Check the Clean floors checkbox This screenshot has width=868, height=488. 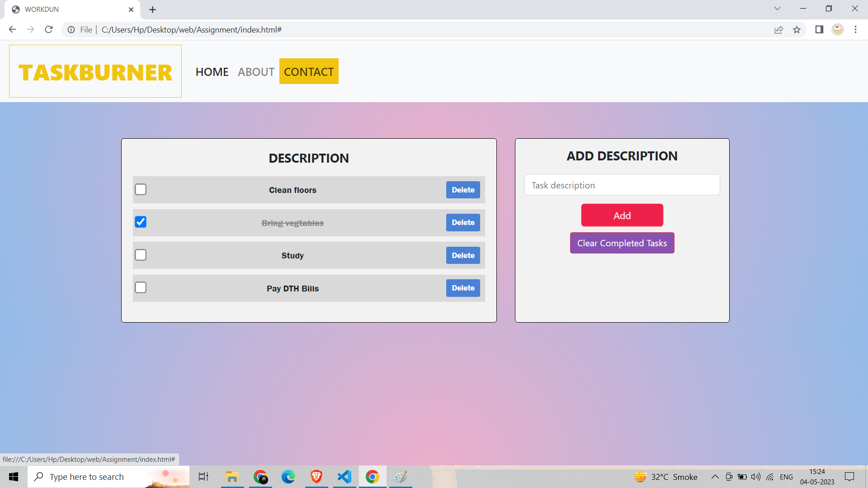coord(141,189)
